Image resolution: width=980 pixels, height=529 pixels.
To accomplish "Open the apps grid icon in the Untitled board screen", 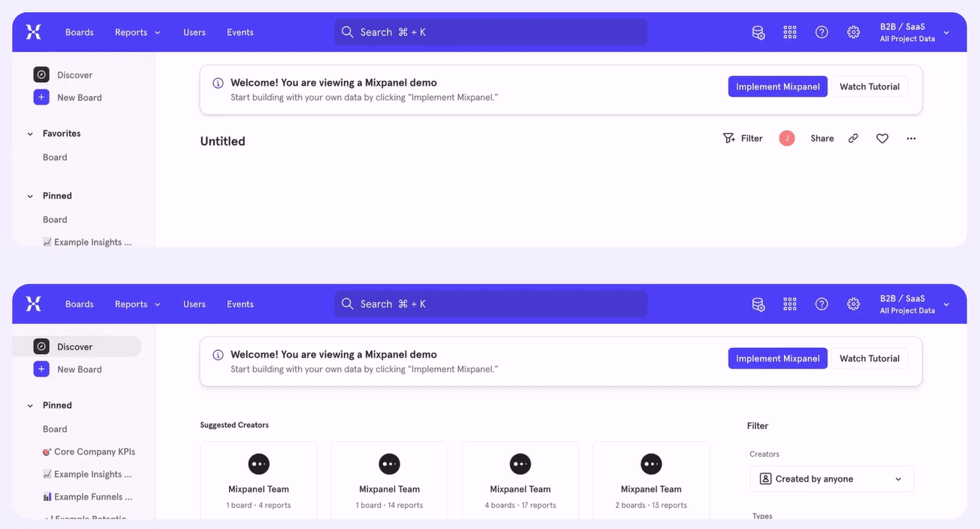I will tap(790, 32).
